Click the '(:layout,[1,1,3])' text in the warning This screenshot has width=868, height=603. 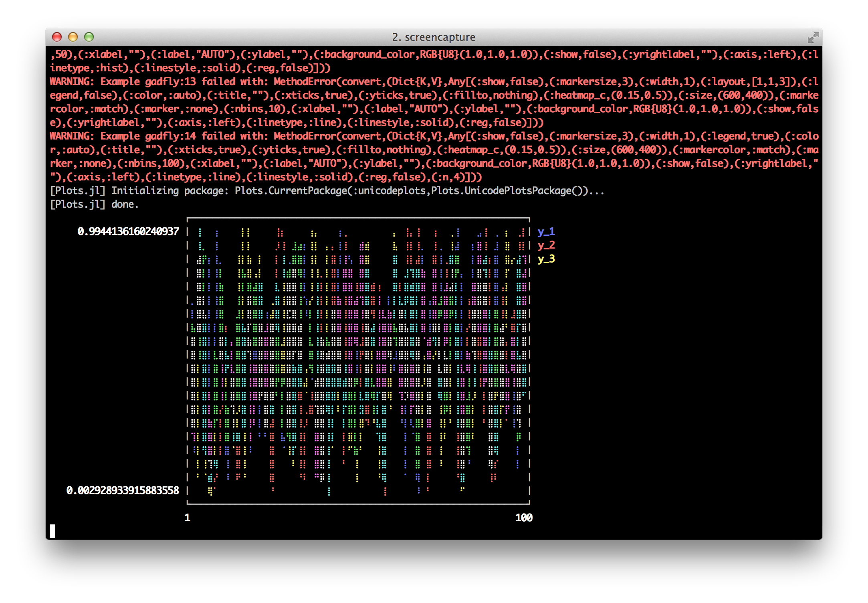tap(749, 82)
